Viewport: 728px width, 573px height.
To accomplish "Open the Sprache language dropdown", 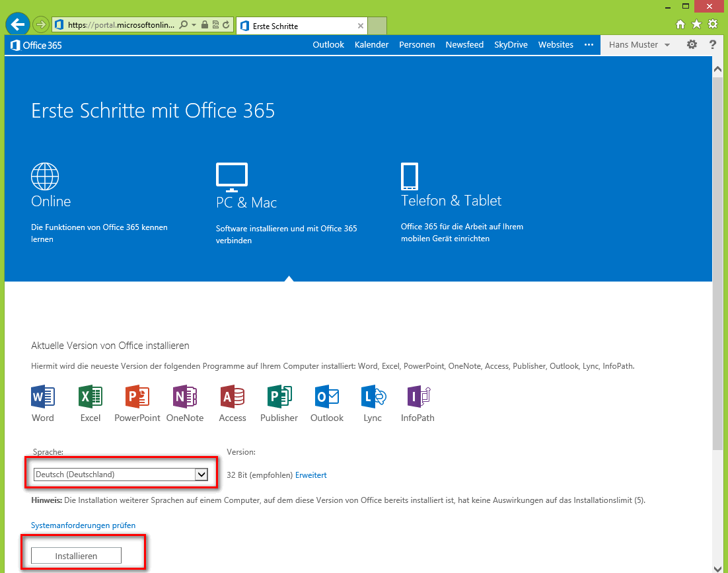I will point(121,474).
